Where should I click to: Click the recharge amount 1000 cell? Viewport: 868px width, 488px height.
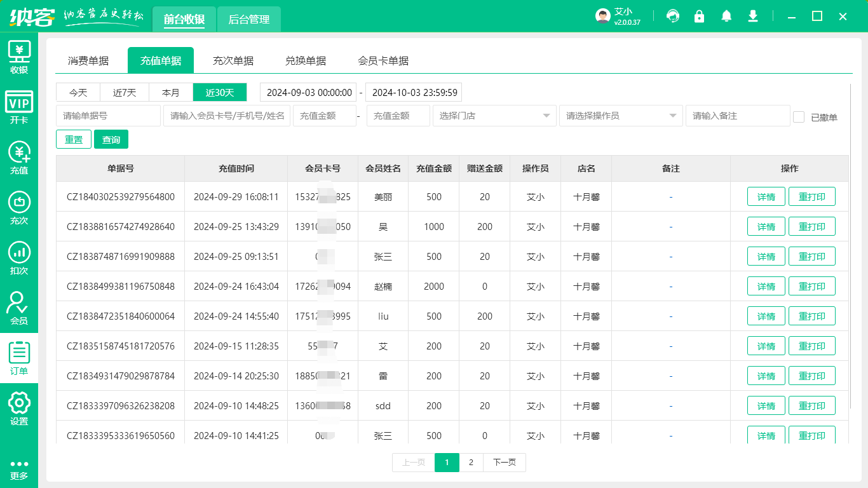[x=434, y=227]
